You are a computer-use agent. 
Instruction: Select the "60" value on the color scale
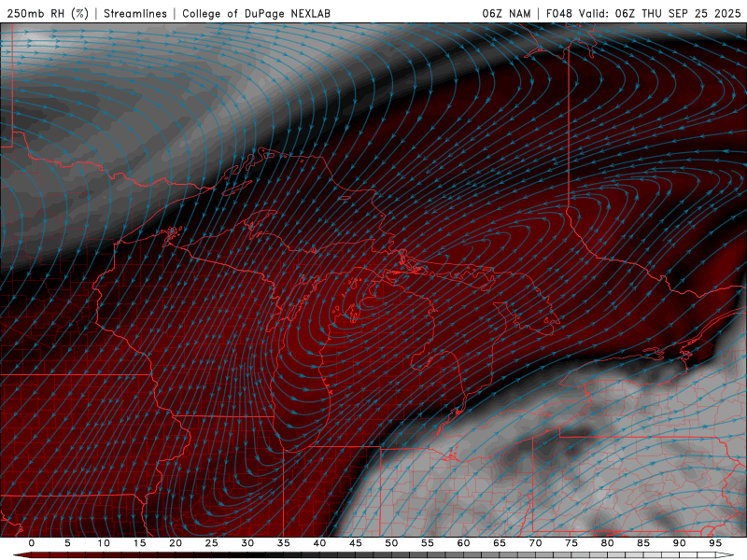click(463, 543)
